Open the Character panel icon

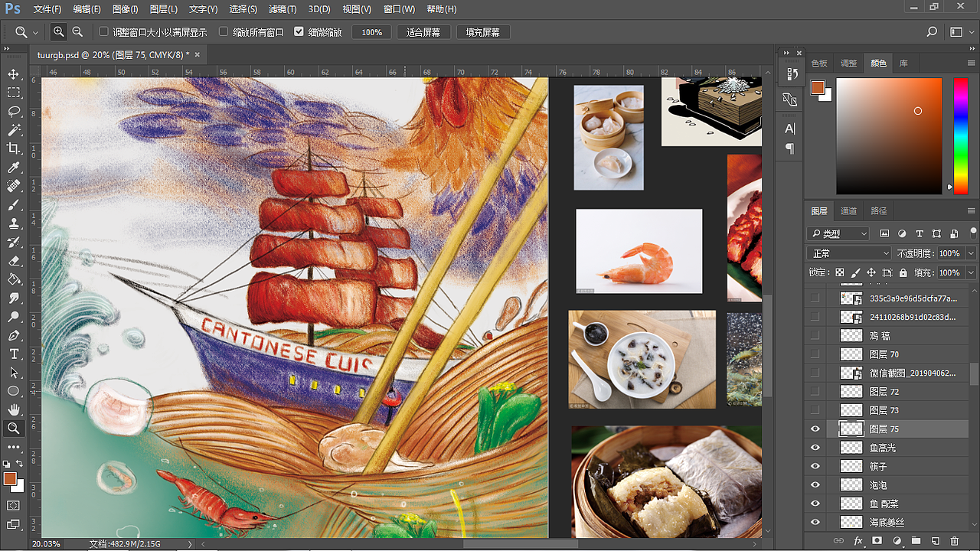pyautogui.click(x=790, y=129)
